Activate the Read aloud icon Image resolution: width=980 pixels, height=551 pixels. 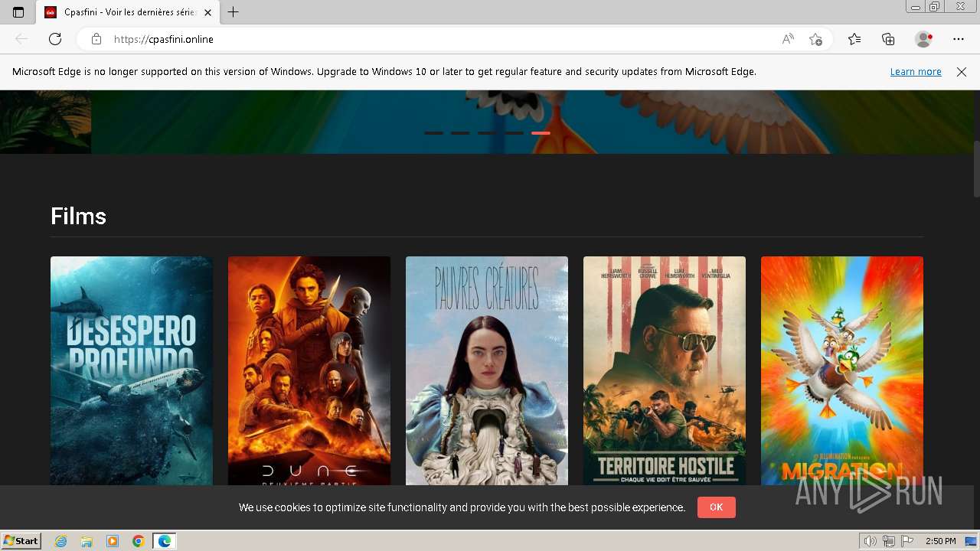[788, 39]
